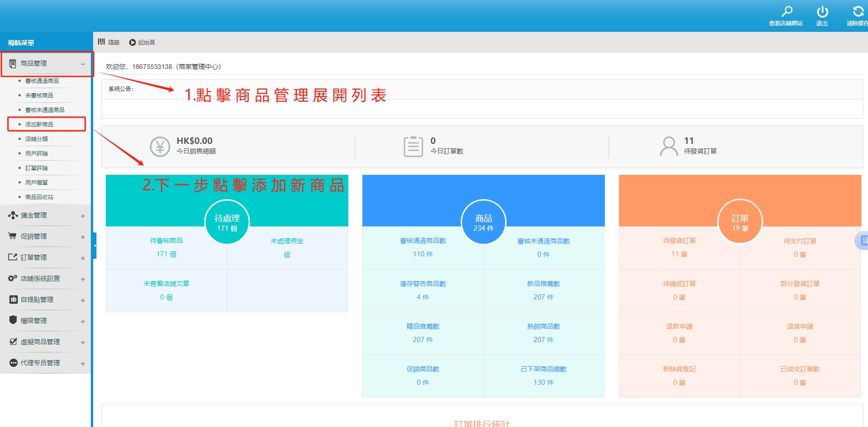Click the commission management share icon
The height and width of the screenshot is (427, 868).
tap(13, 215)
